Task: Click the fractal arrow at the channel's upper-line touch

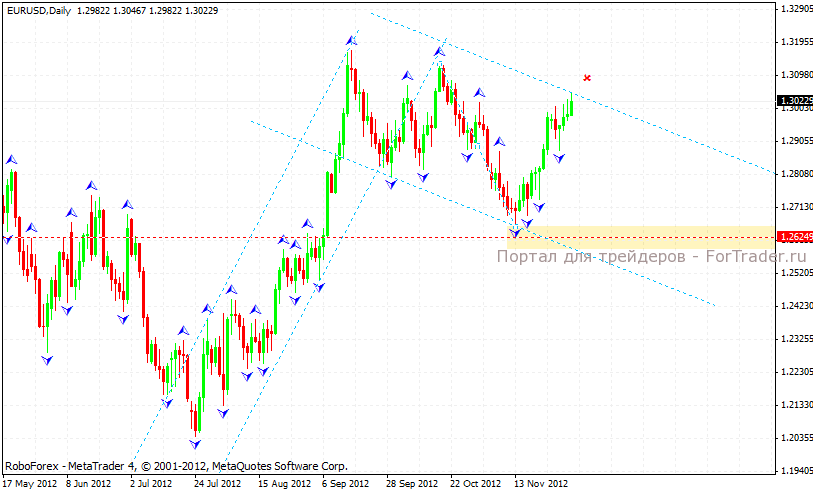Action: point(439,51)
